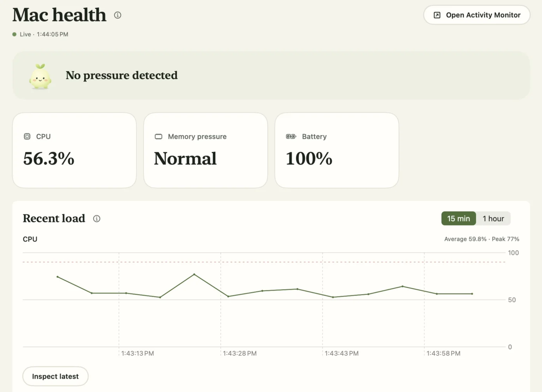The height and width of the screenshot is (392, 542).
Task: Click the Memory pressure card icon
Action: (158, 137)
